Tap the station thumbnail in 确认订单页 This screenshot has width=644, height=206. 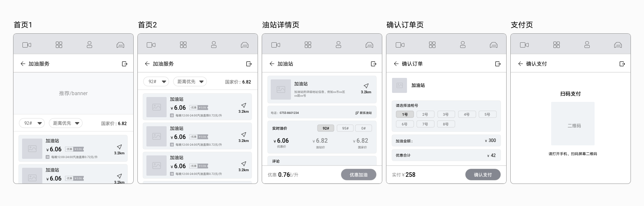click(400, 85)
